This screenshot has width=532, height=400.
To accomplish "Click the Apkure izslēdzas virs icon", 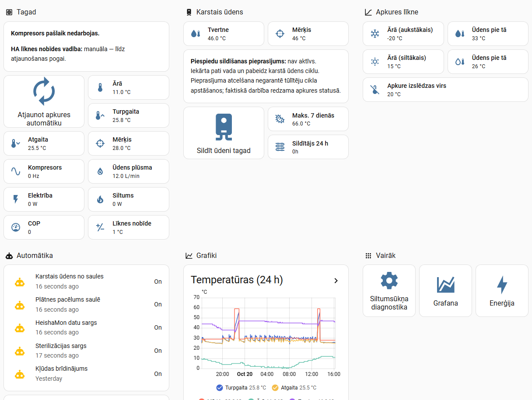I will pos(375,90).
